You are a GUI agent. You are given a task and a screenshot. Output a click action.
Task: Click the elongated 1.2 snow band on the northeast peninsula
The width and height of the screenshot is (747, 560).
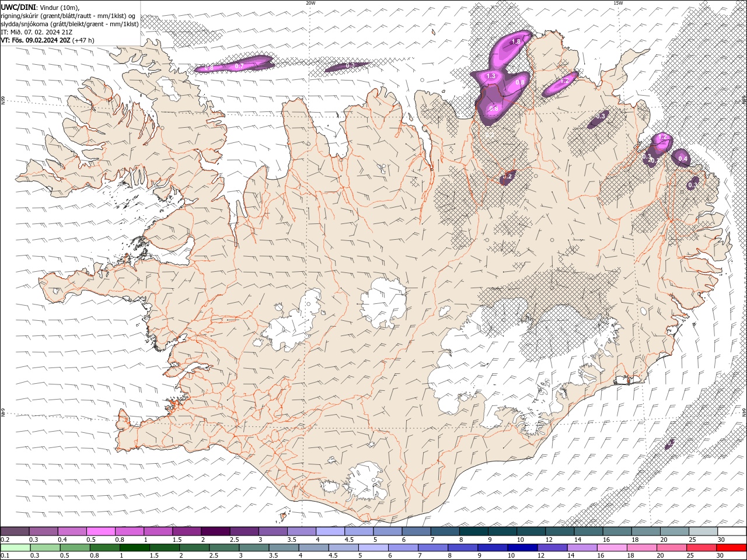[560, 84]
